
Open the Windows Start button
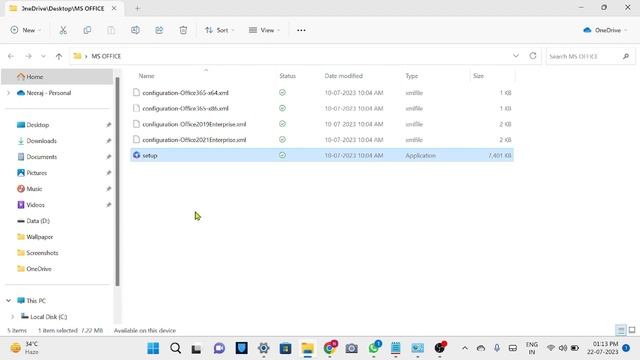(153, 348)
